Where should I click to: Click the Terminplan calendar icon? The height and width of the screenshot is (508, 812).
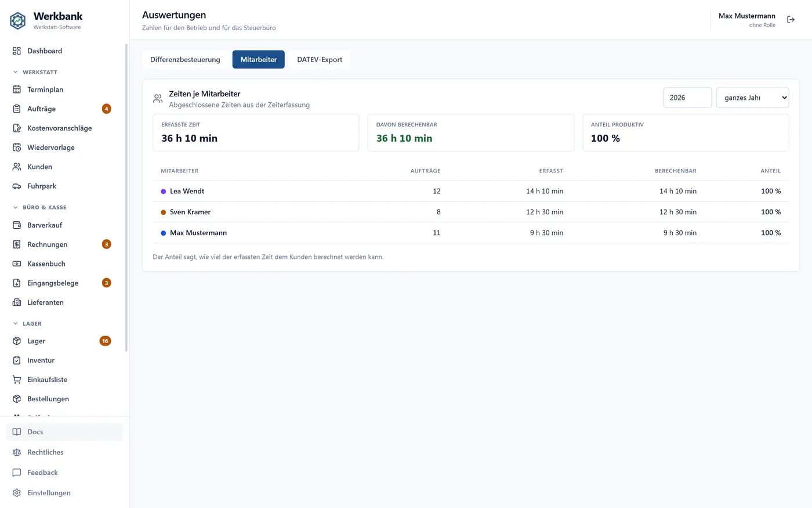[x=17, y=89]
